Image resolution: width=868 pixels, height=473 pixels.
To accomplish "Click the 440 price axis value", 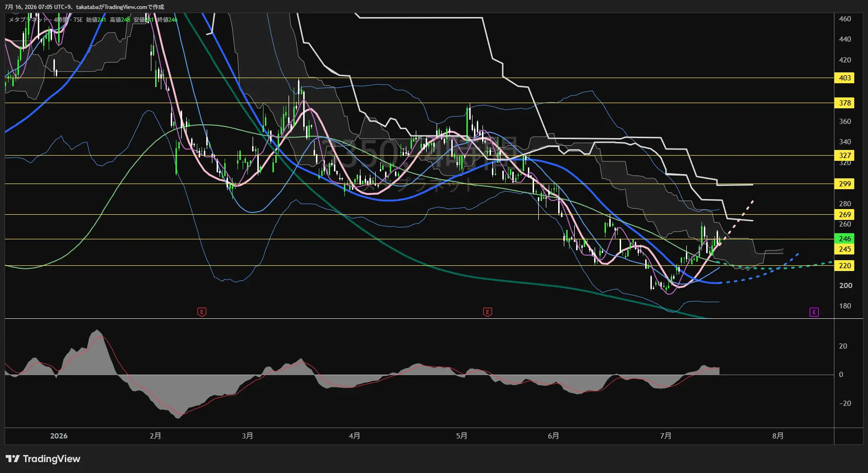I will point(845,39).
